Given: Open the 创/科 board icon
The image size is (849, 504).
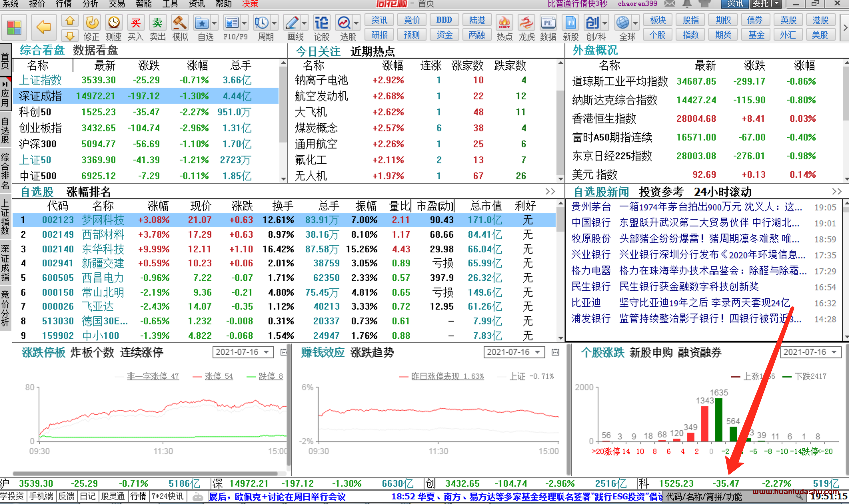Looking at the screenshot, I should 592,23.
